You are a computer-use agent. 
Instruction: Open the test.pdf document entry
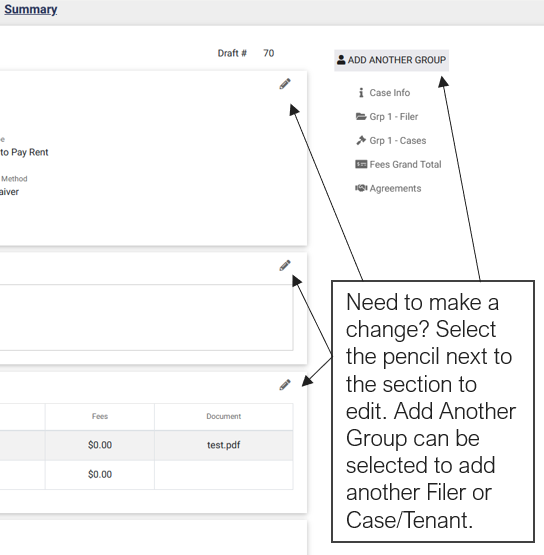click(224, 445)
